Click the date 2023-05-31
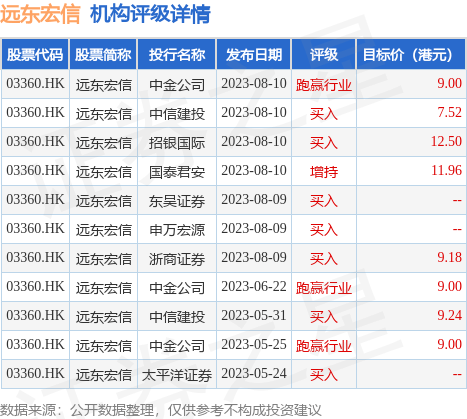 click(x=254, y=315)
